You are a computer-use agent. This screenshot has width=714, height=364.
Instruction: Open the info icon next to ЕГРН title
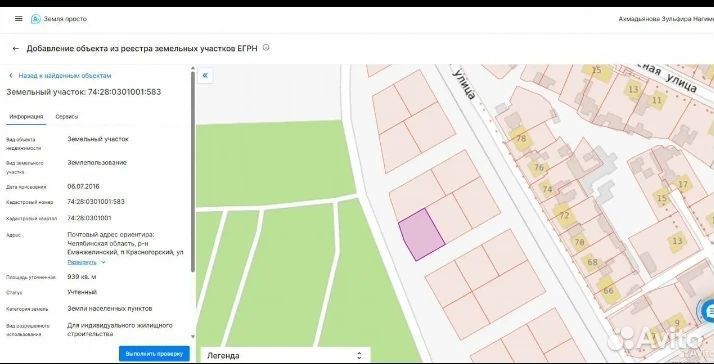(266, 47)
